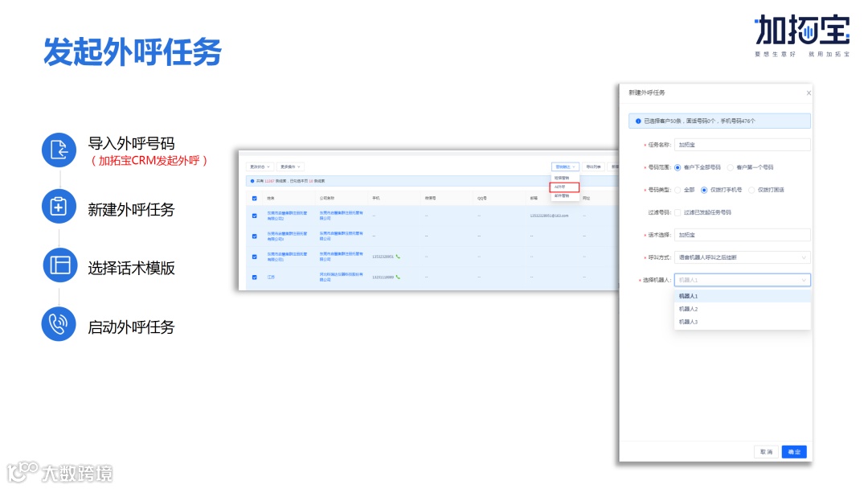Click email cell 13532328951@163.com
Screen dimensions: 868x489
coord(549,216)
